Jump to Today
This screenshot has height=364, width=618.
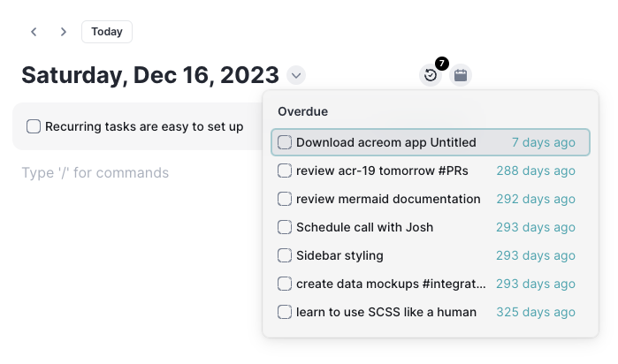(107, 32)
